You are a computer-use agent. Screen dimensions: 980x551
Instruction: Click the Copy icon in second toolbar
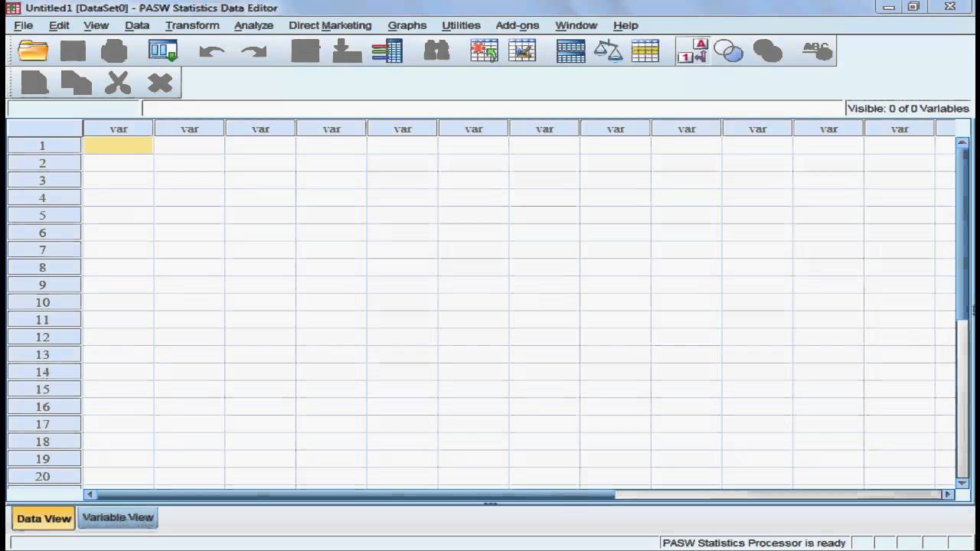click(x=77, y=83)
